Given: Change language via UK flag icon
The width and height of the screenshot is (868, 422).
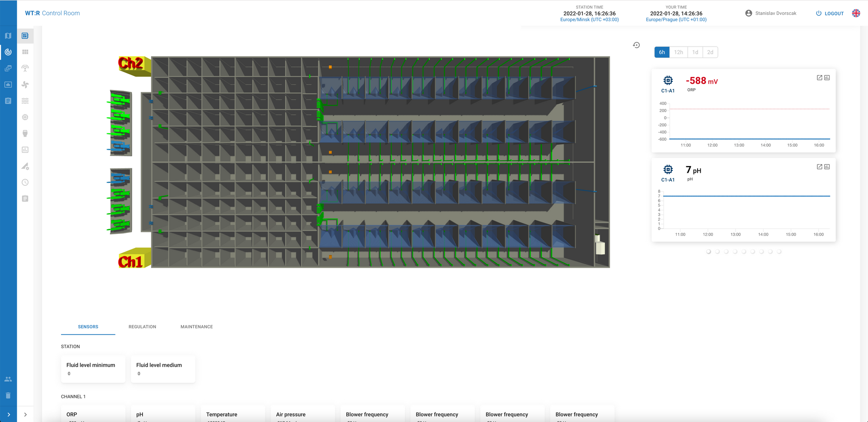Looking at the screenshot, I should click(856, 13).
